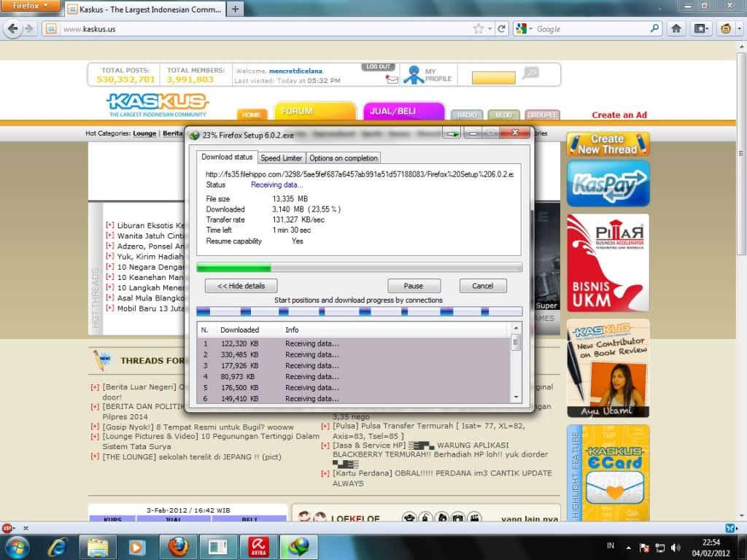The width and height of the screenshot is (747, 560).
Task: Click the Forward navigation arrow
Action: pyautogui.click(x=29, y=28)
